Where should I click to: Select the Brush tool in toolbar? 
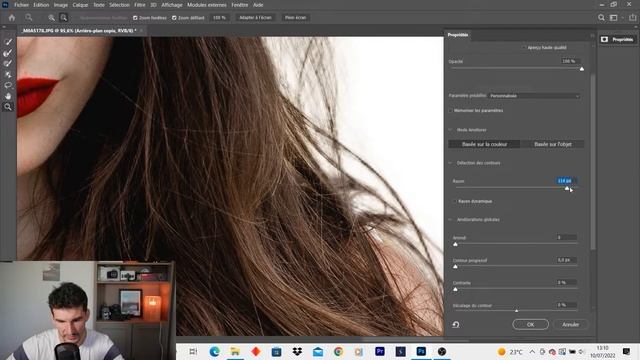click(8, 64)
